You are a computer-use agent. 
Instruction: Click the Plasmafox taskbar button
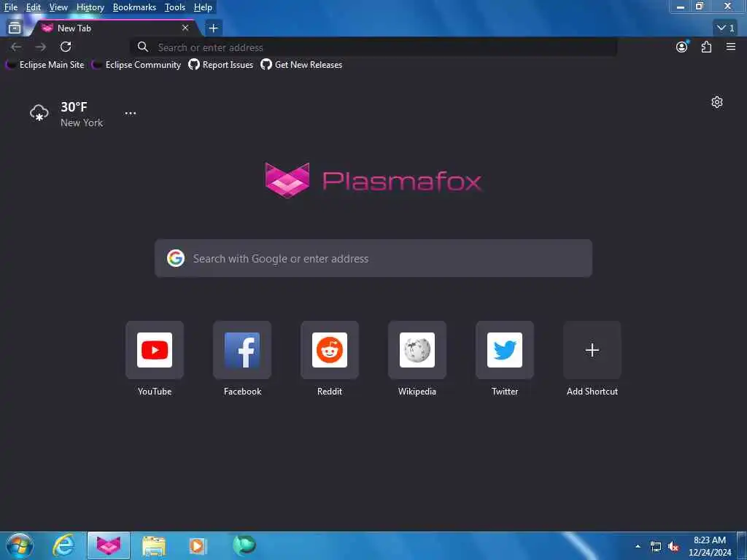click(109, 545)
